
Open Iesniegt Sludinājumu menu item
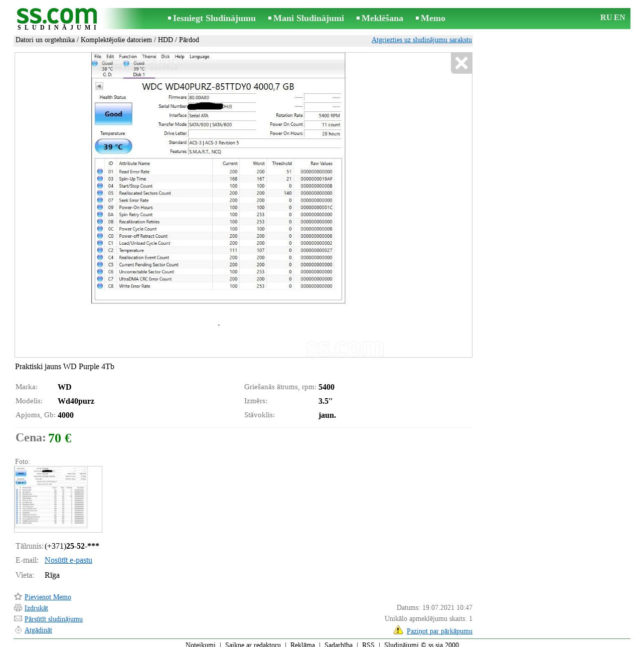(214, 18)
